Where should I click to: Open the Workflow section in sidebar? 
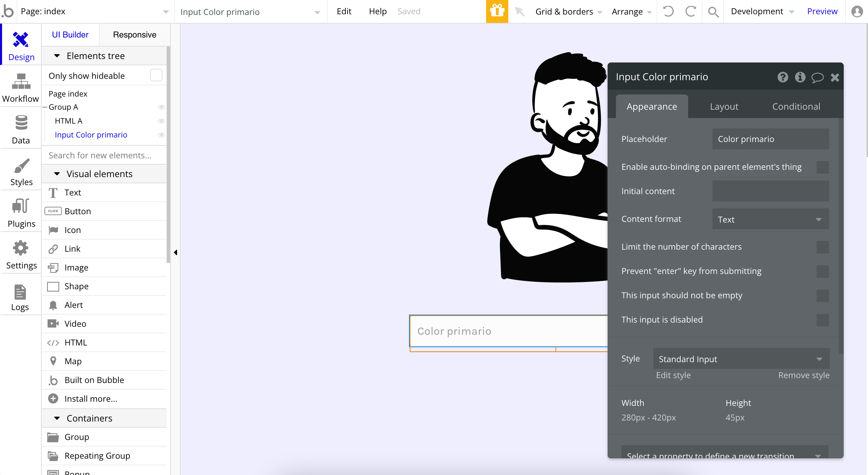[21, 88]
